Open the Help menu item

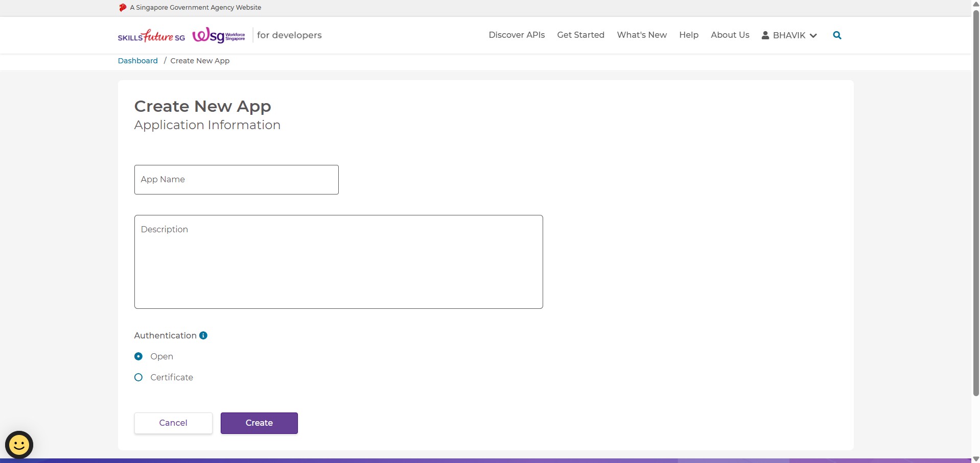point(689,35)
